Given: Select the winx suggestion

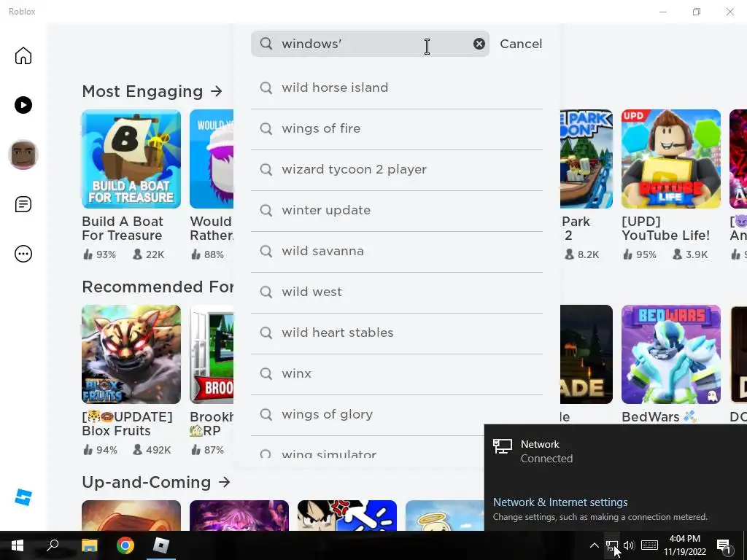Looking at the screenshot, I should (396, 374).
